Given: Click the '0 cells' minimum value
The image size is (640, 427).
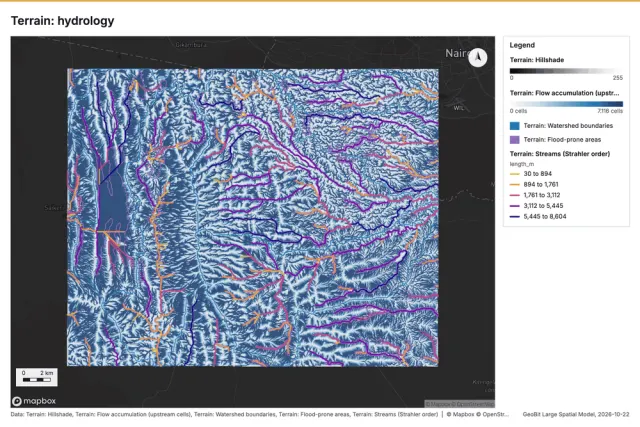Looking at the screenshot, I should (x=518, y=111).
